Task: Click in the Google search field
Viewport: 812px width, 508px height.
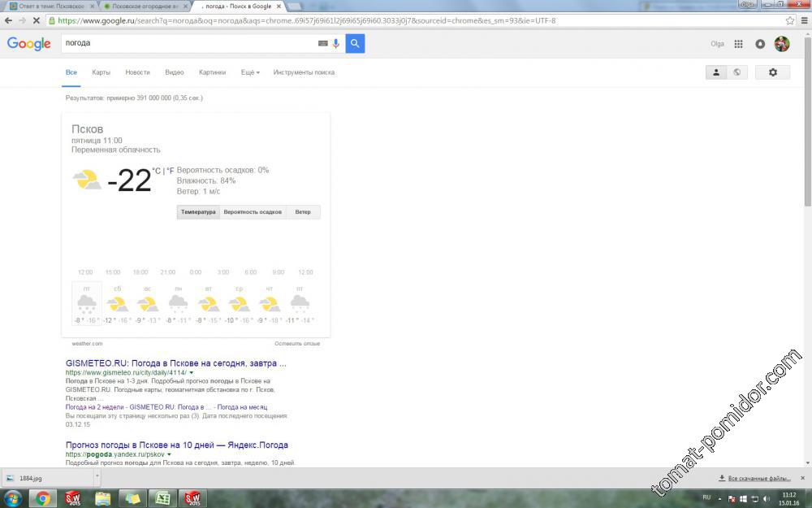Action: coord(189,44)
